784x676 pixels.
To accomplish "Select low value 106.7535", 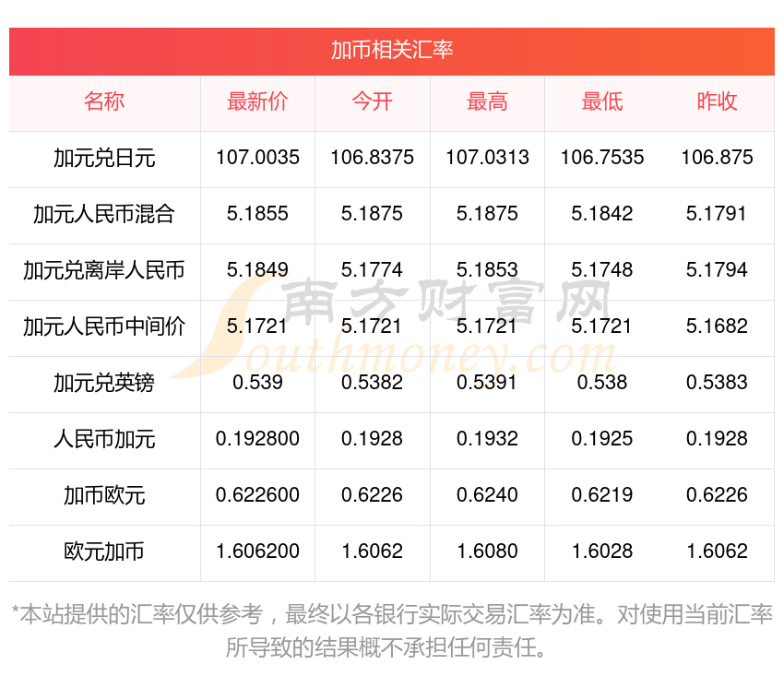I will pyautogui.click(x=602, y=158).
